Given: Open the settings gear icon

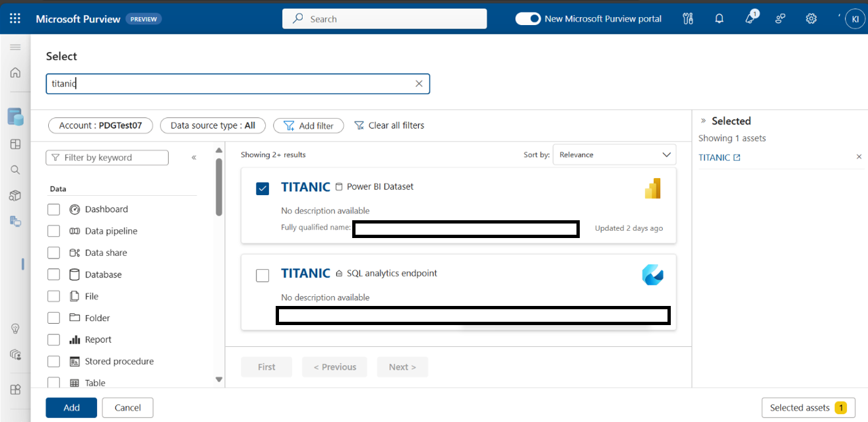Looking at the screenshot, I should pyautogui.click(x=811, y=18).
